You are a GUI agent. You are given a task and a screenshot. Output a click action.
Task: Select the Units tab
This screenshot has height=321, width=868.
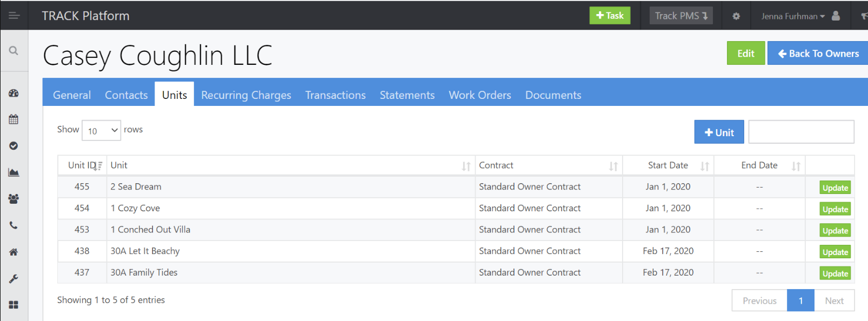[175, 95]
